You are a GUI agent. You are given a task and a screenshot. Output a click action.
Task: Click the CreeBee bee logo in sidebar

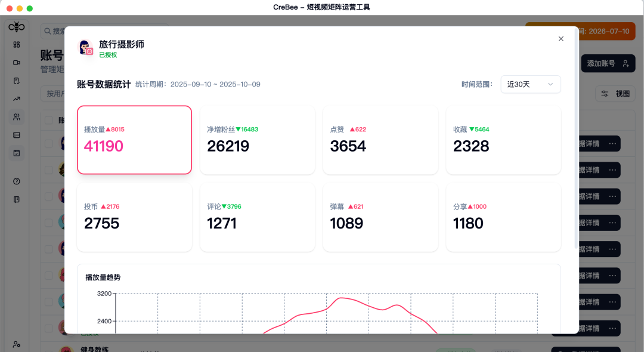tap(17, 27)
